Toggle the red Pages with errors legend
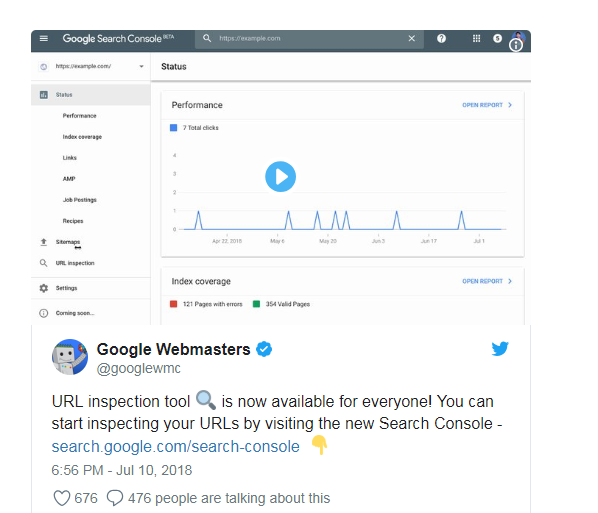Screen dimensions: 598x513 pyautogui.click(x=174, y=304)
